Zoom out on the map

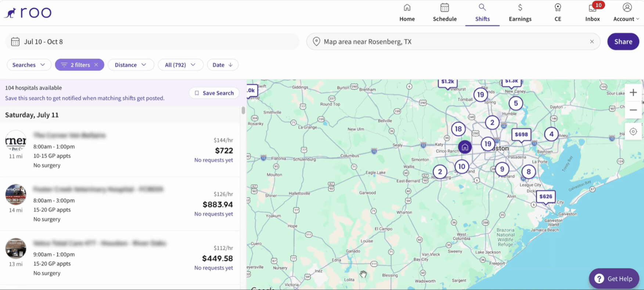633,110
